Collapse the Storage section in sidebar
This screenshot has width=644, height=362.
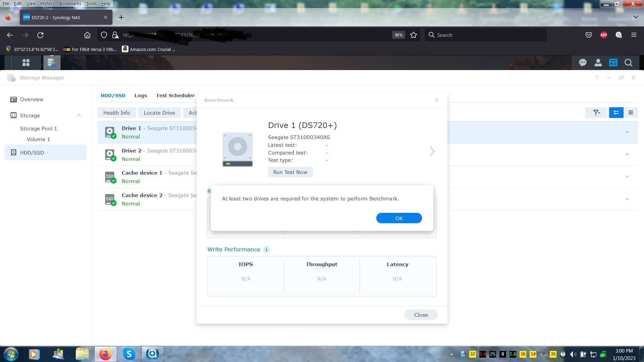[x=79, y=115]
